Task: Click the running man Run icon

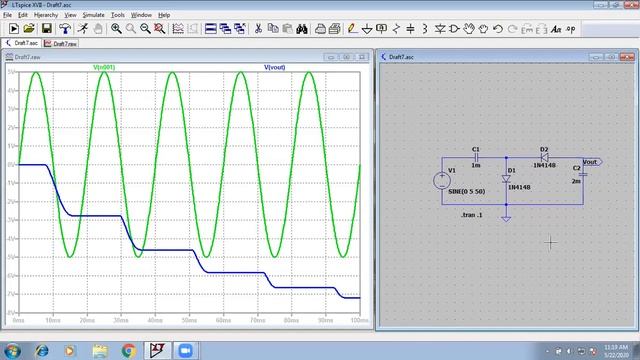Action: [x=83, y=29]
